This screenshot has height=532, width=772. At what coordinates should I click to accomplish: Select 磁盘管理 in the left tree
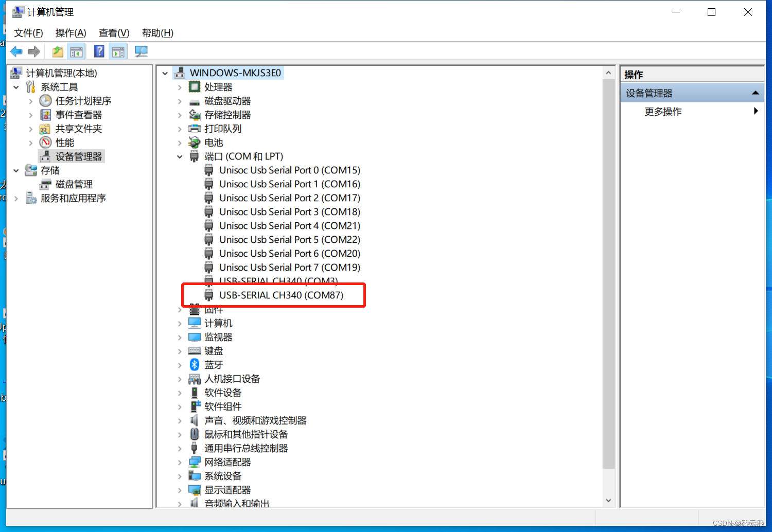point(74,184)
